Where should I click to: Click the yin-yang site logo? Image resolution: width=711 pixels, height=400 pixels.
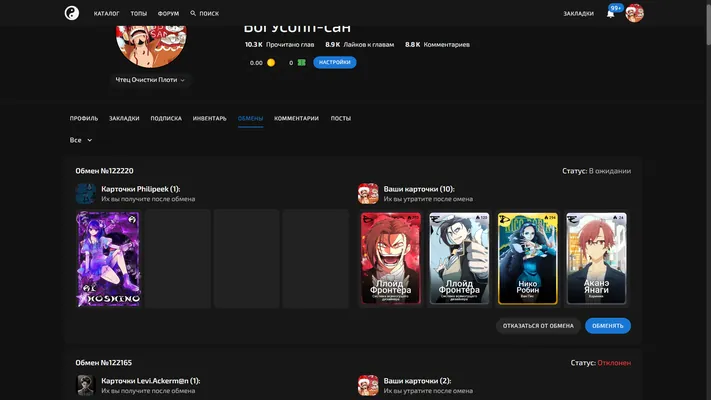(x=72, y=13)
